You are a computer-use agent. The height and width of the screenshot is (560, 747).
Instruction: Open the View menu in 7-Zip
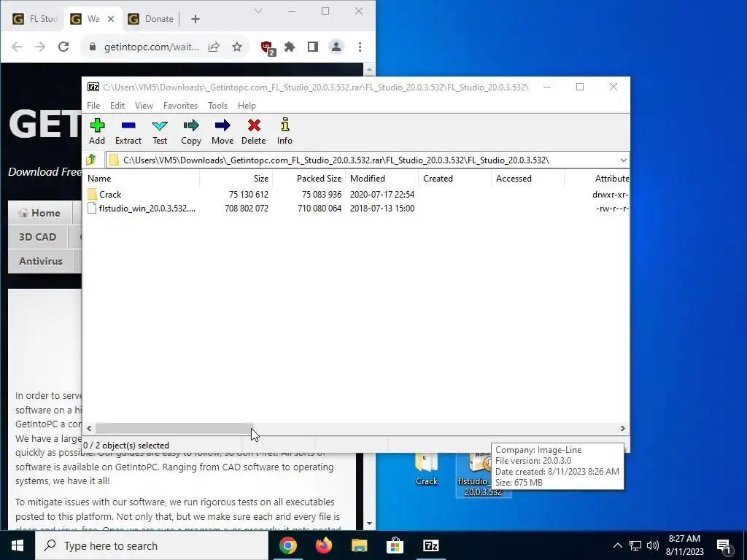tap(144, 106)
